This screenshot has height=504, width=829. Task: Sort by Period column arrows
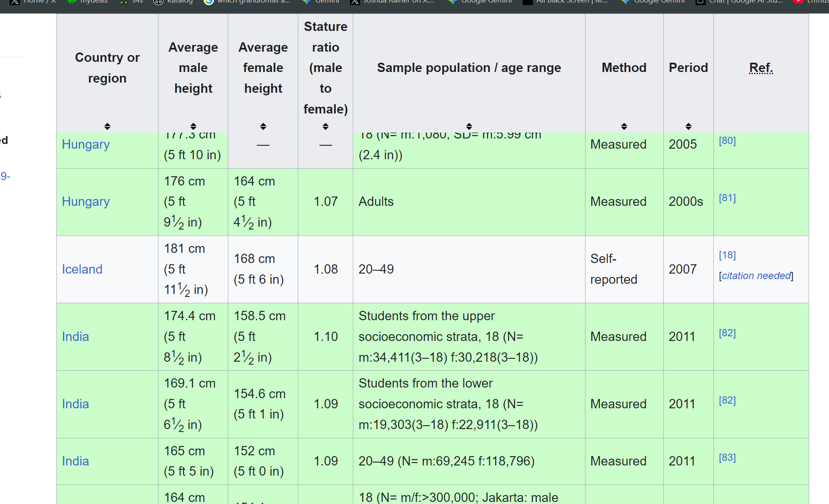688,126
